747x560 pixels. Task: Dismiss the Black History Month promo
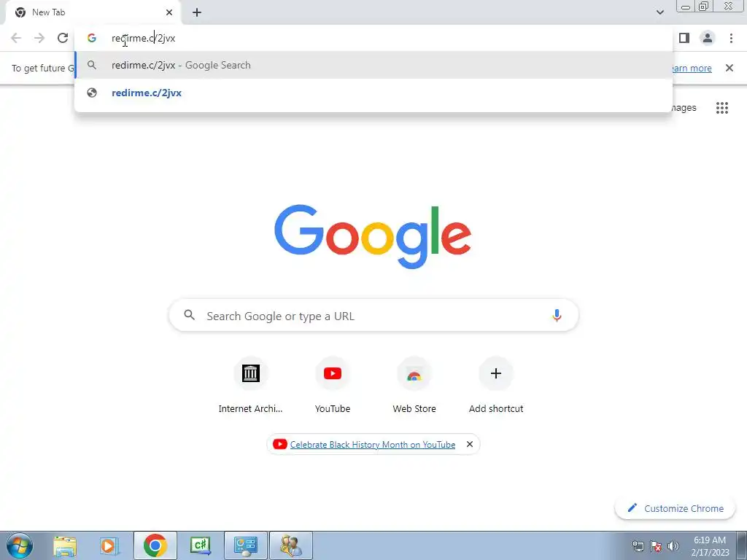click(x=469, y=444)
